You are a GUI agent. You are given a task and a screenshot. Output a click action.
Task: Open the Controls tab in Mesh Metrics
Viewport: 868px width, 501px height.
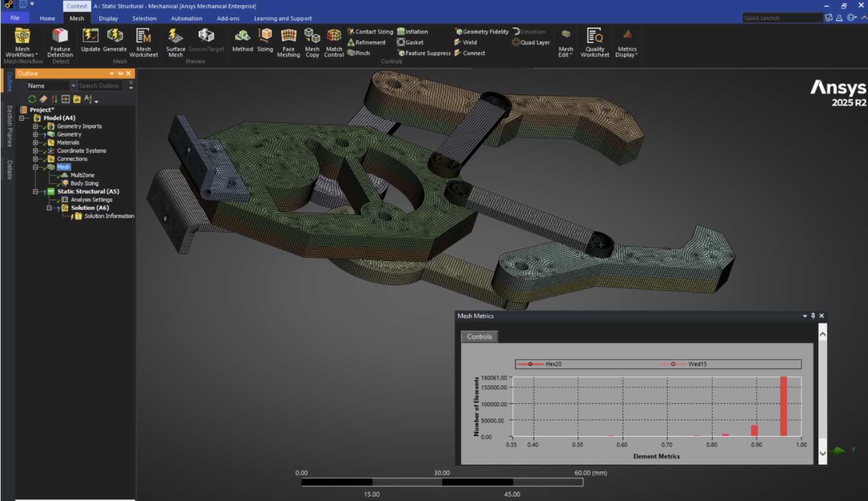(x=479, y=337)
